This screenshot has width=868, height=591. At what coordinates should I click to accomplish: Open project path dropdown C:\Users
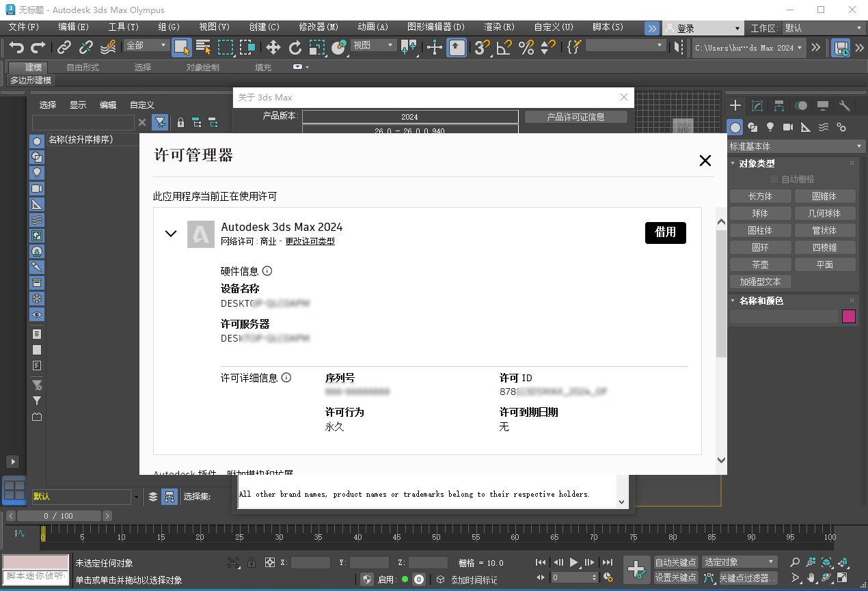pyautogui.click(x=748, y=48)
